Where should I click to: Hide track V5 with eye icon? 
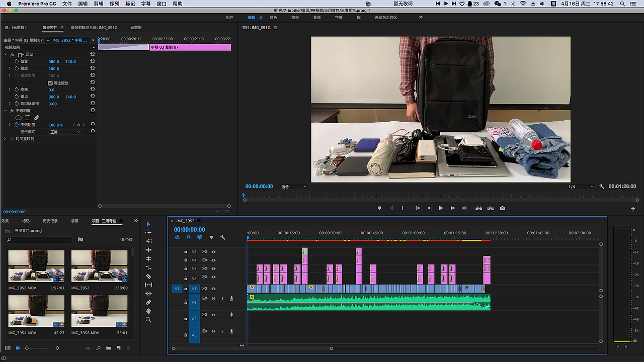tap(213, 251)
